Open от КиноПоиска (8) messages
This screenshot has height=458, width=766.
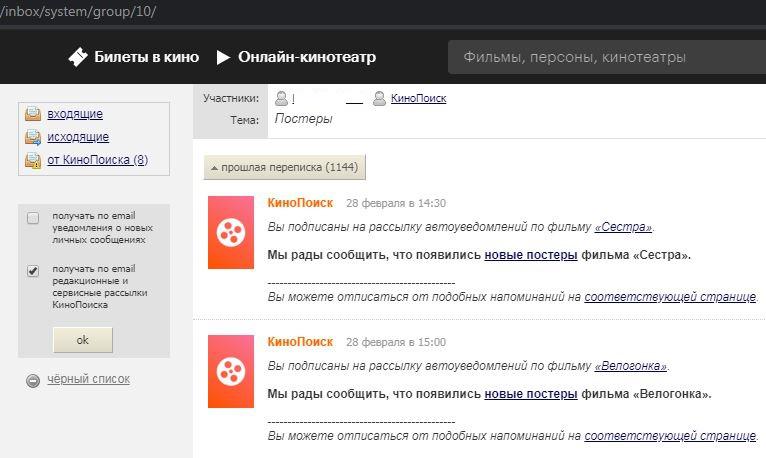point(97,160)
